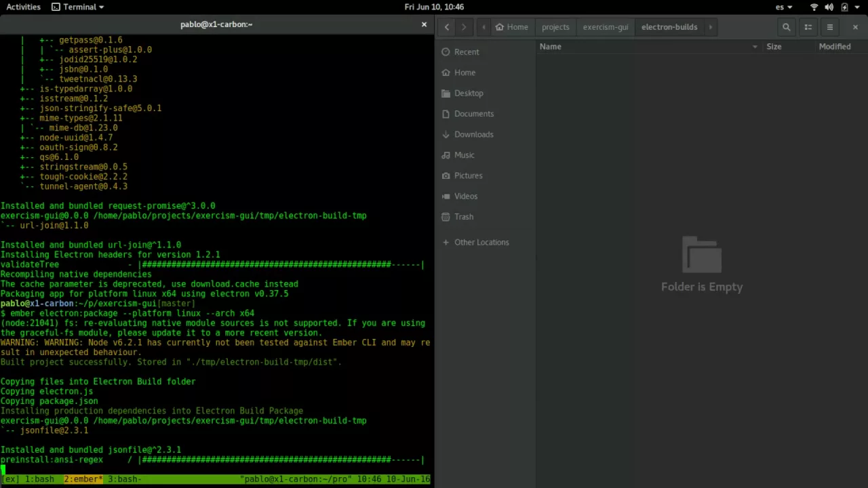The image size is (868, 488).
Task: Click the ember electron:package command line
Action: [132, 313]
